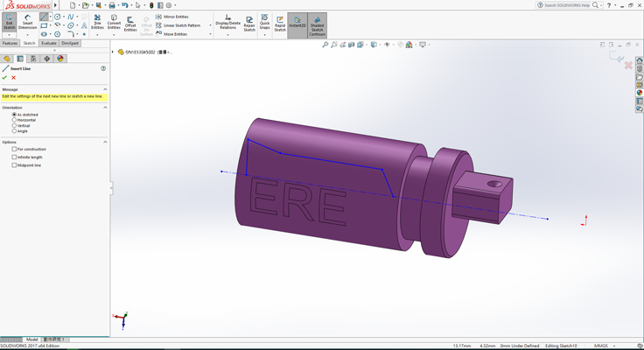Switch to the Sketch tab
Viewport: 644px width, 350px height.
click(x=29, y=43)
